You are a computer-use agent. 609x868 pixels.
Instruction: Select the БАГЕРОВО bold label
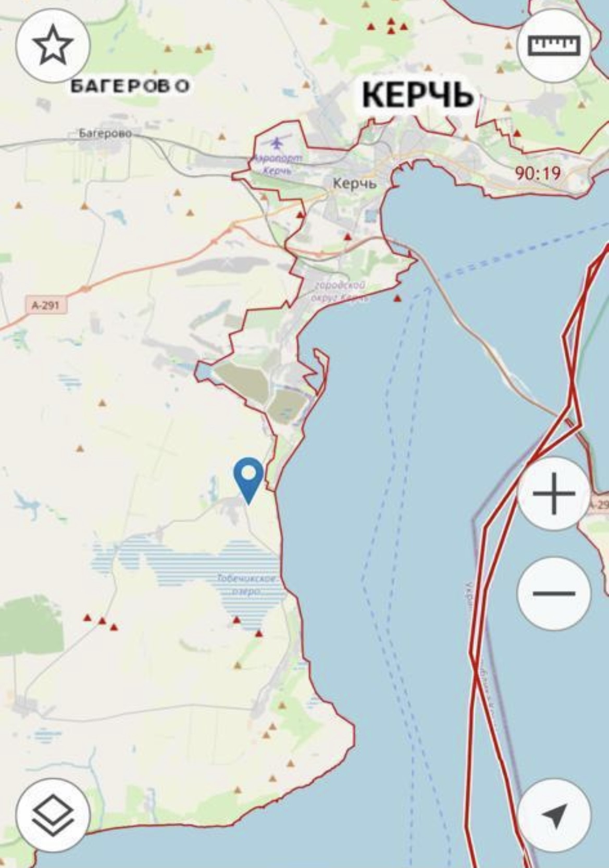pyautogui.click(x=129, y=86)
